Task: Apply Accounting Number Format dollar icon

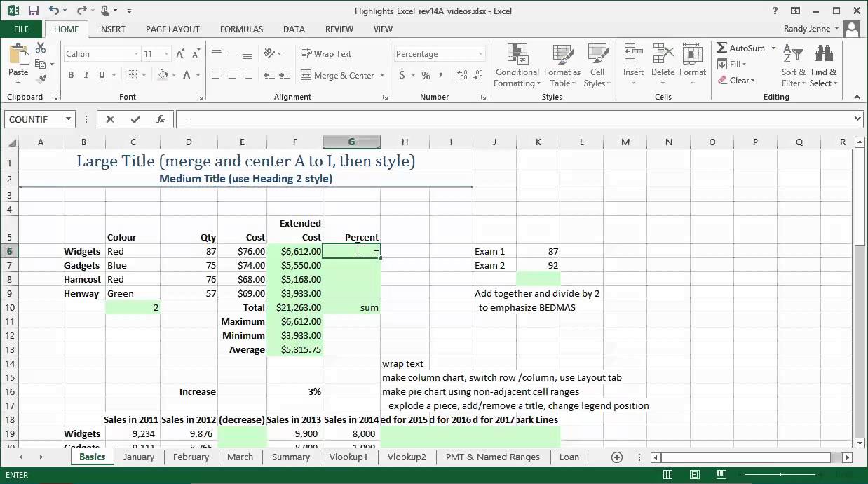Action: point(402,75)
